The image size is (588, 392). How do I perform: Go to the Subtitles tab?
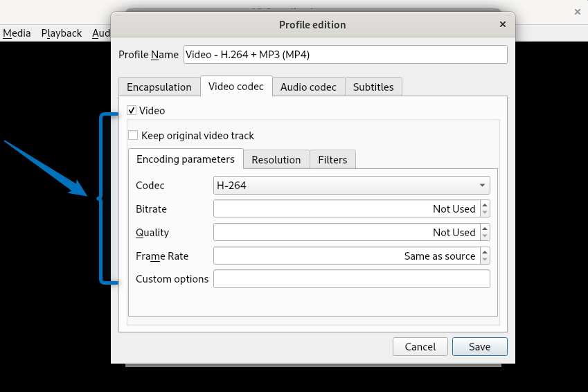point(373,87)
